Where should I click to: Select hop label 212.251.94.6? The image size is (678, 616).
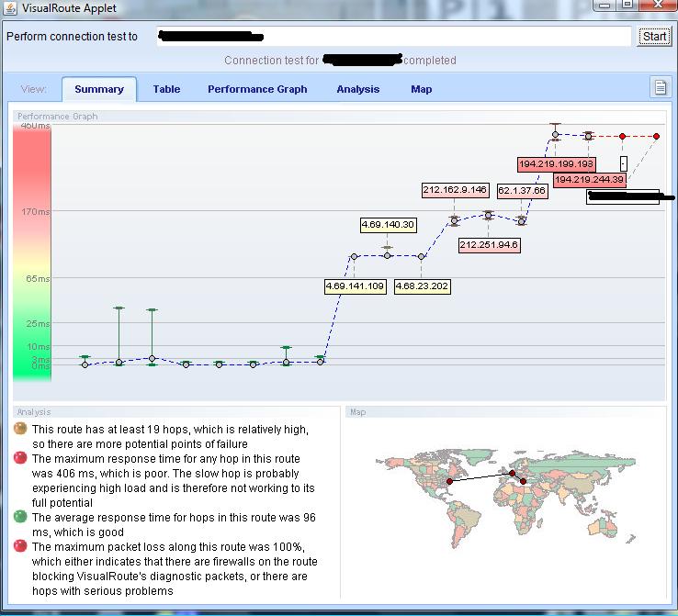(489, 245)
